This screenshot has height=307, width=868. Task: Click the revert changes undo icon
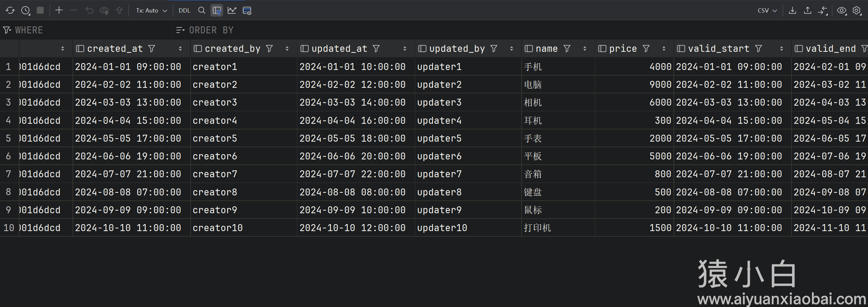click(89, 11)
